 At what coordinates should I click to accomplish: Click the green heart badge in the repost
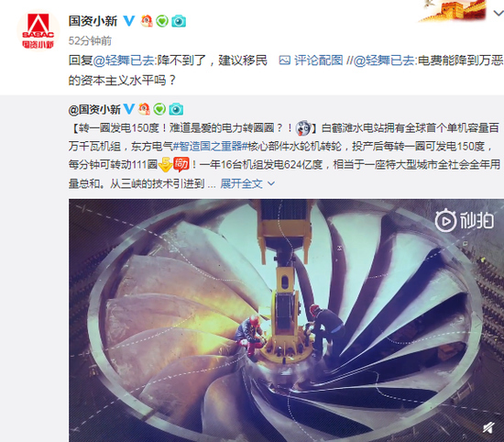pos(159,109)
